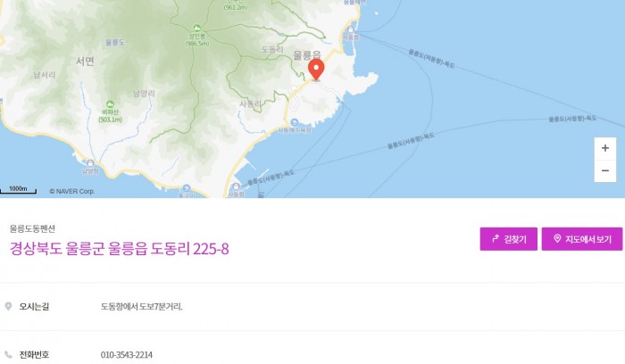Click the NAVER Corp. copyright text
The height and width of the screenshot is (364, 625).
72,191
